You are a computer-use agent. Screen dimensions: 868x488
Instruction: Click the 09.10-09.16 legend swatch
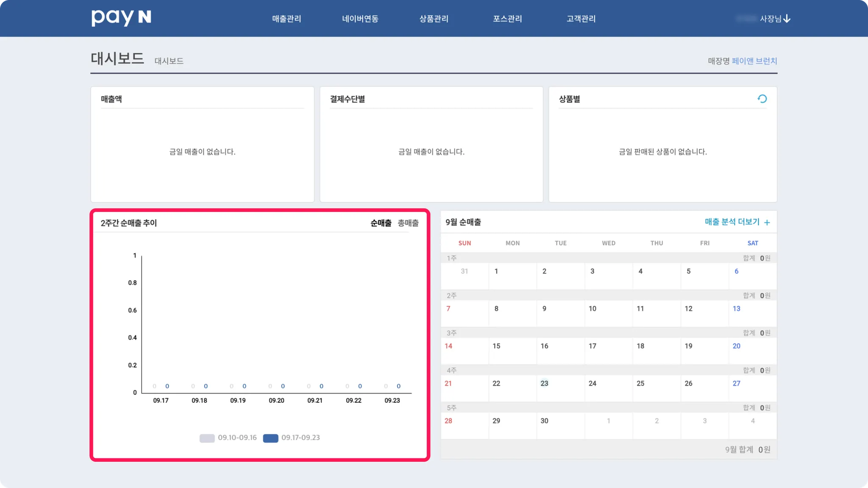(207, 438)
